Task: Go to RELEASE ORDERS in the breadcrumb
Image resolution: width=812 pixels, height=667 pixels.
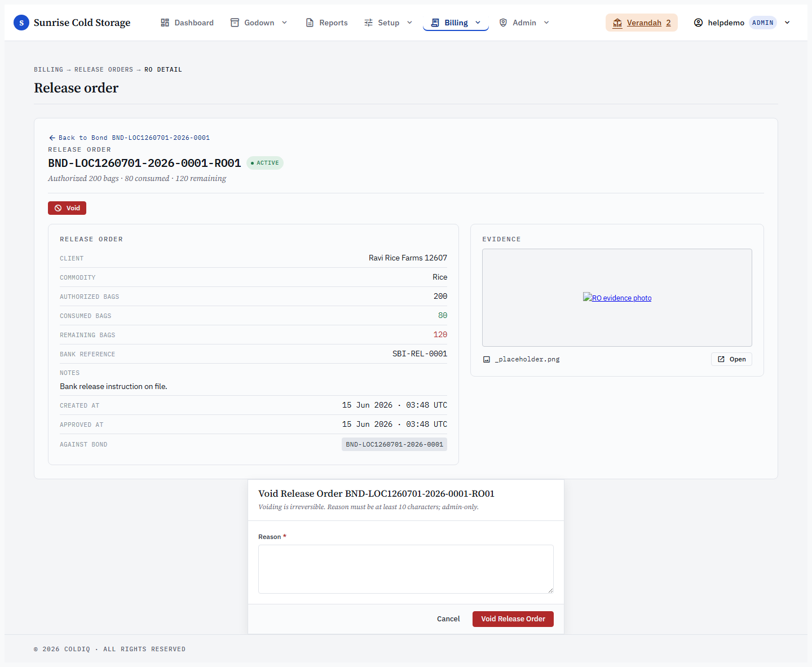Action: (x=104, y=69)
